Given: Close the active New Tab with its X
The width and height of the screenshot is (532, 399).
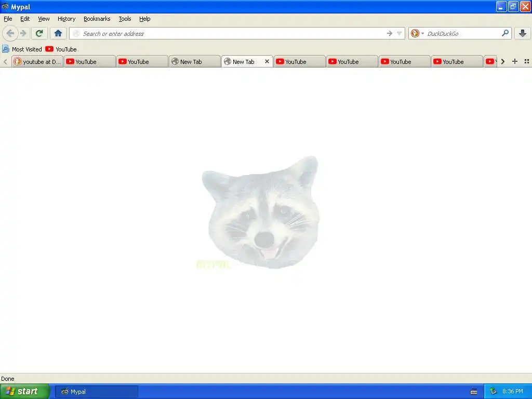Looking at the screenshot, I should pos(267,61).
